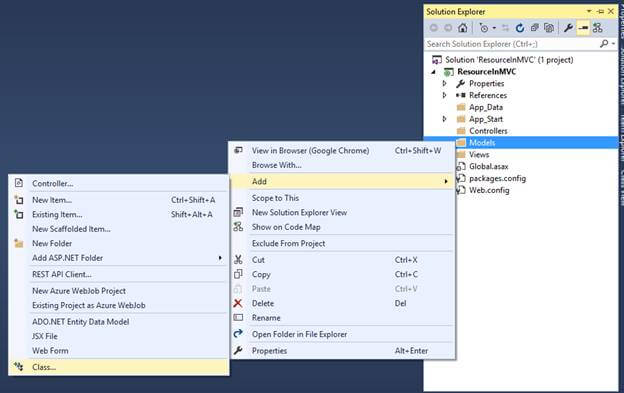Image resolution: width=624 pixels, height=393 pixels.
Task: Toggle Preview Selected Items button
Action: (x=583, y=28)
